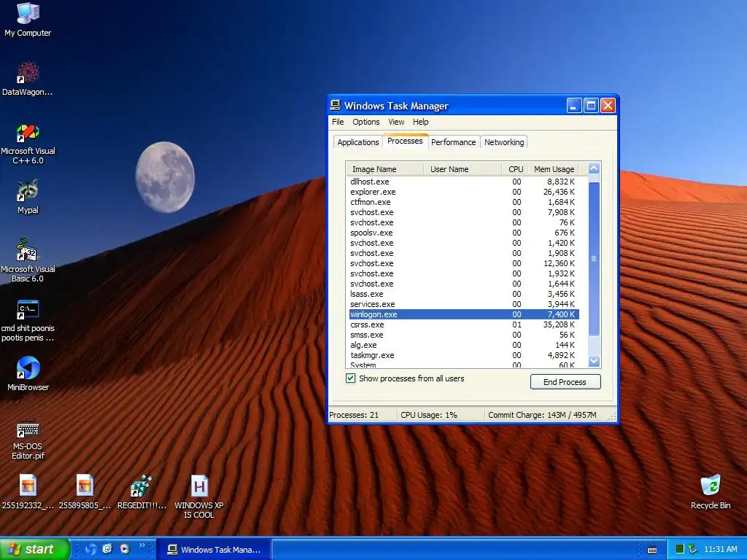Click the tray icon left of the clock
Viewport: 747px width, 560px height.
point(693,549)
